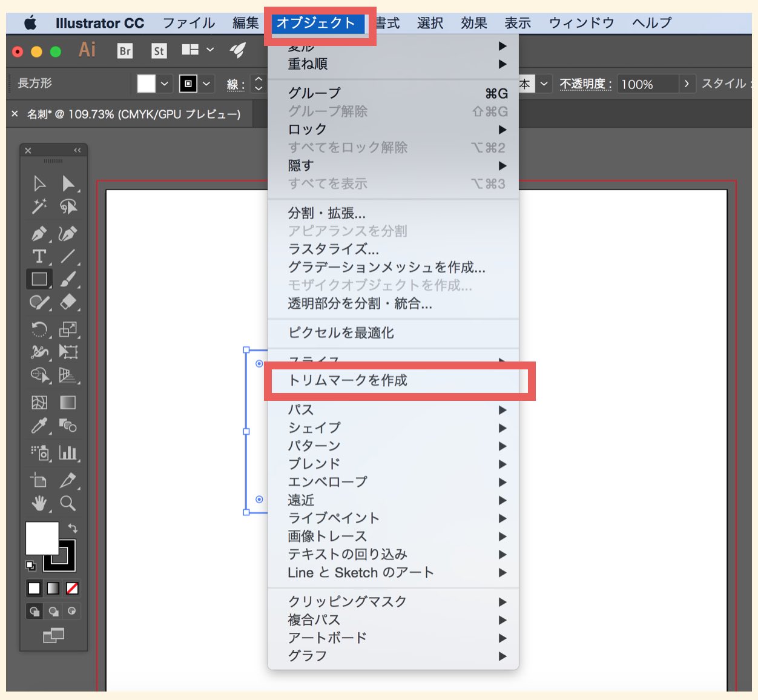The height and width of the screenshot is (700, 758).
Task: Set paint mode to Color
Action: pos(35,588)
